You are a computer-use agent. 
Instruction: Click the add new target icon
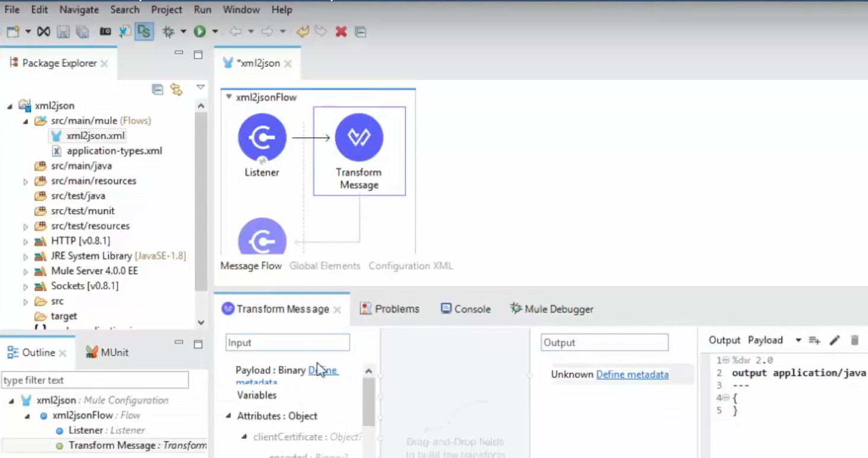[815, 340]
